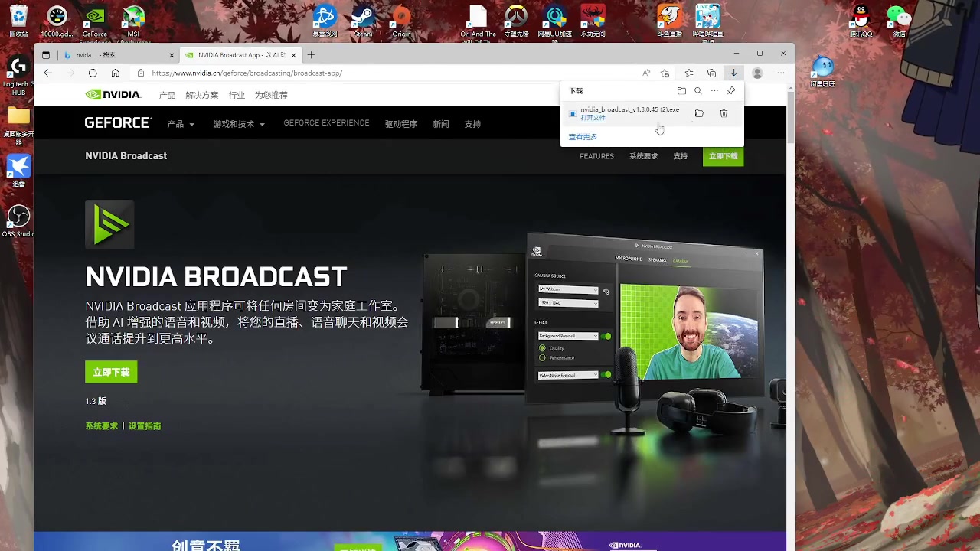This screenshot has height=551, width=980.
Task: Open a new browser tab
Action: (x=311, y=55)
